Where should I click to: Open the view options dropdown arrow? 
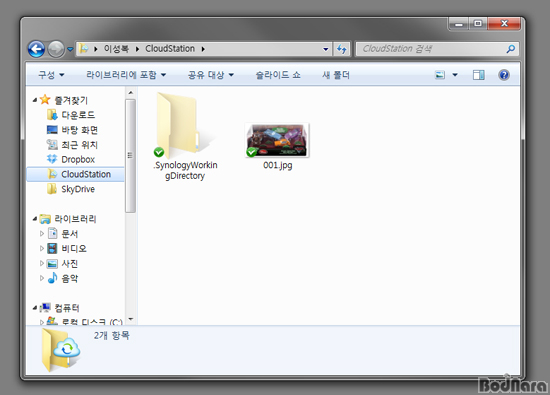coord(455,75)
